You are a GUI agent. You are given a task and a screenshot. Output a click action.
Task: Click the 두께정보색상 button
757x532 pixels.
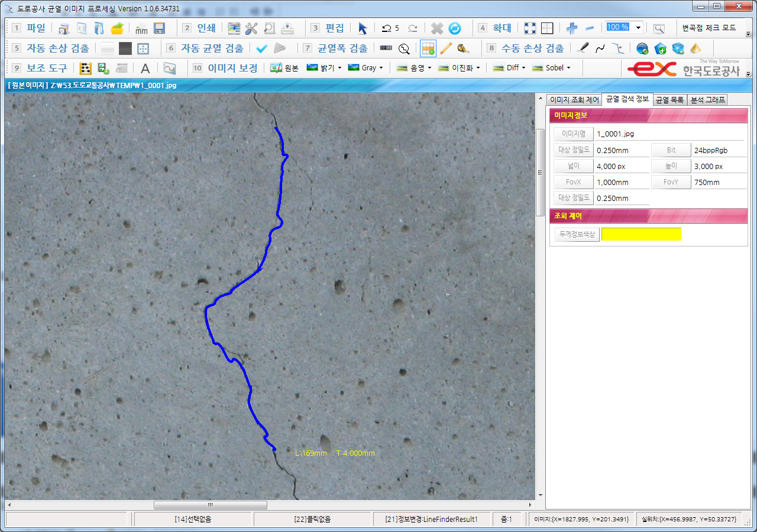577,235
